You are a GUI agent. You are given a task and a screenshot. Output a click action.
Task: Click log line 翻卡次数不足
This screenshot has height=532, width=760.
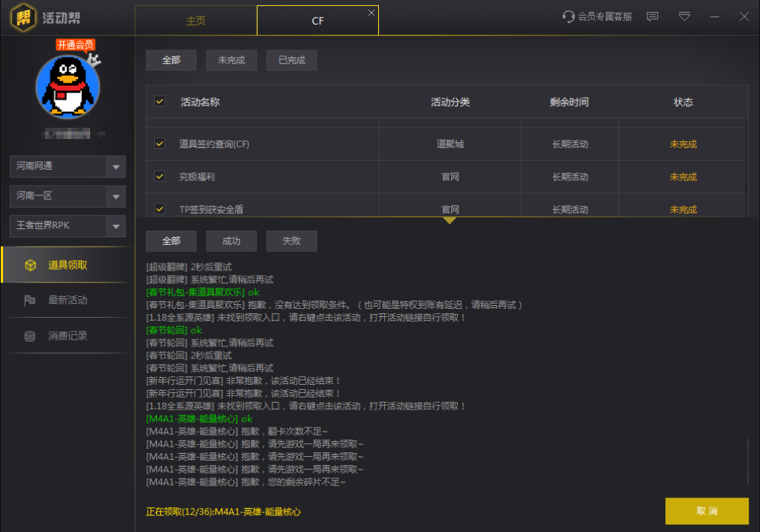[237, 431]
